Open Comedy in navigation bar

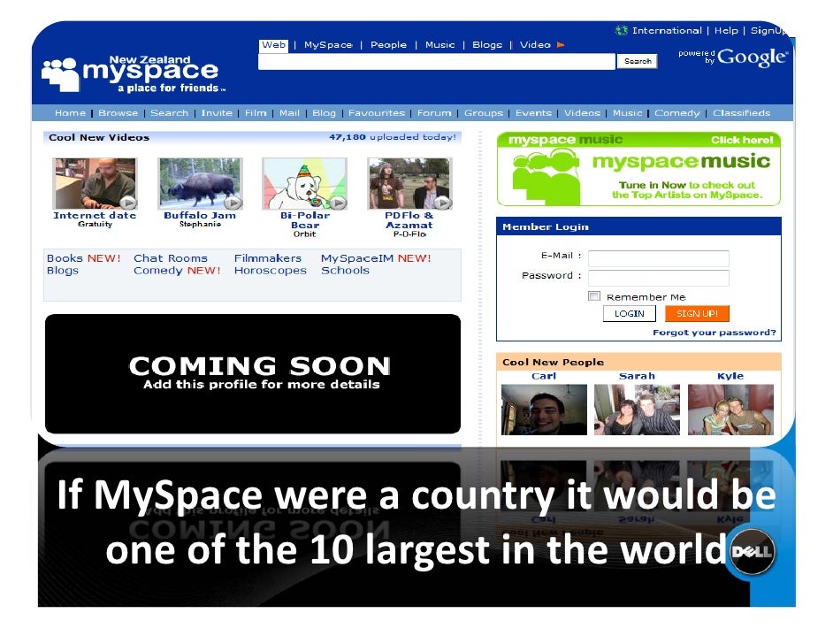point(676,113)
